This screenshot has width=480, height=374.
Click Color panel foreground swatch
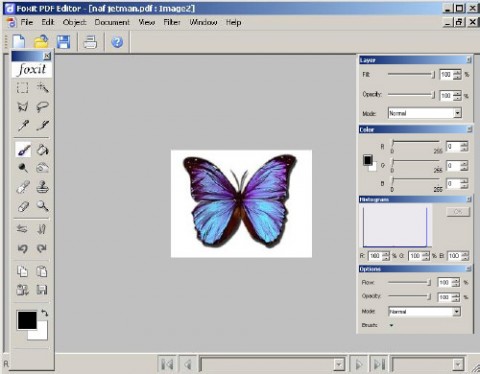click(367, 160)
